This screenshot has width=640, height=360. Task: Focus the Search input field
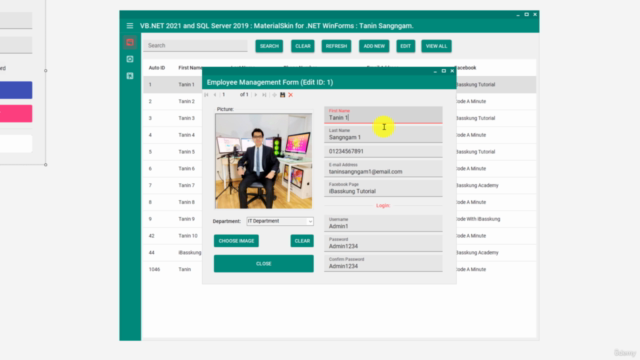point(196,46)
